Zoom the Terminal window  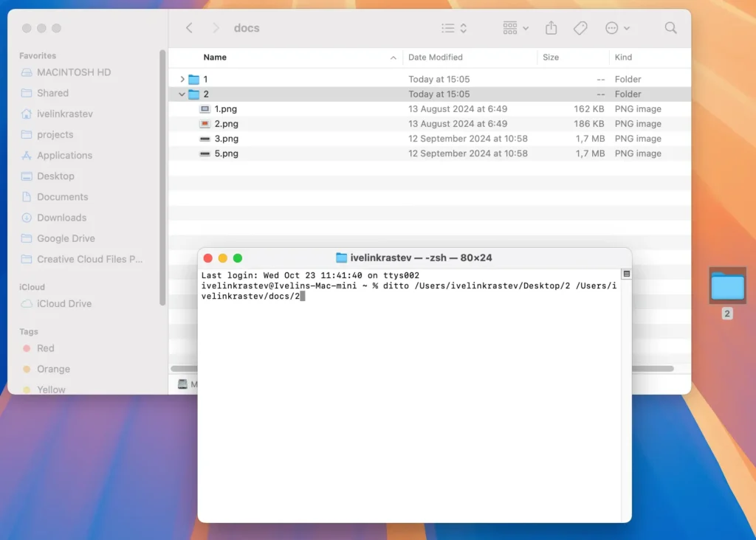tap(238, 258)
